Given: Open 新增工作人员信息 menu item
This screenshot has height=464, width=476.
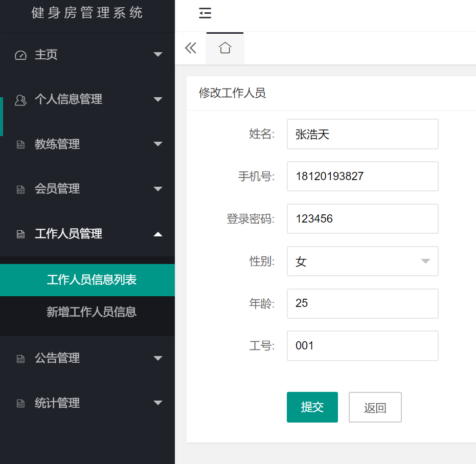Looking at the screenshot, I should click(x=92, y=312).
